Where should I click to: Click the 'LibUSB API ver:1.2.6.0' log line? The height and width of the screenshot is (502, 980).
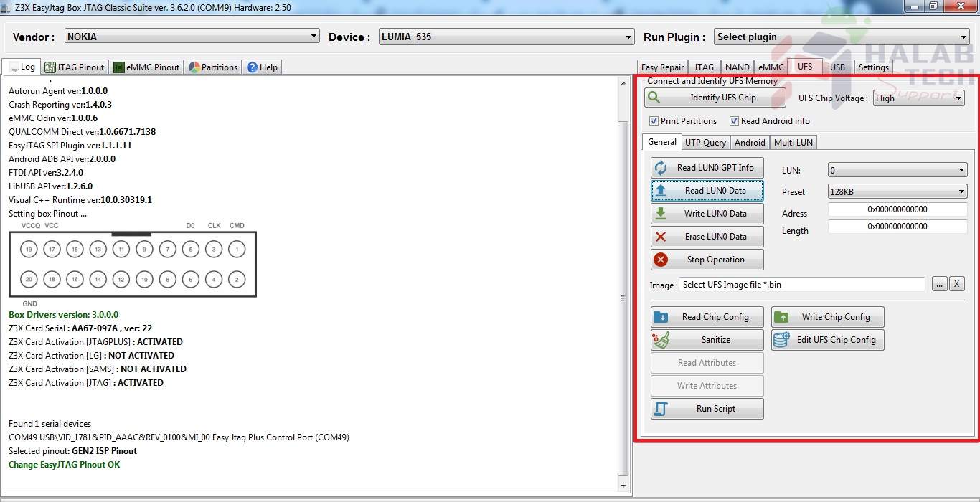[51, 186]
